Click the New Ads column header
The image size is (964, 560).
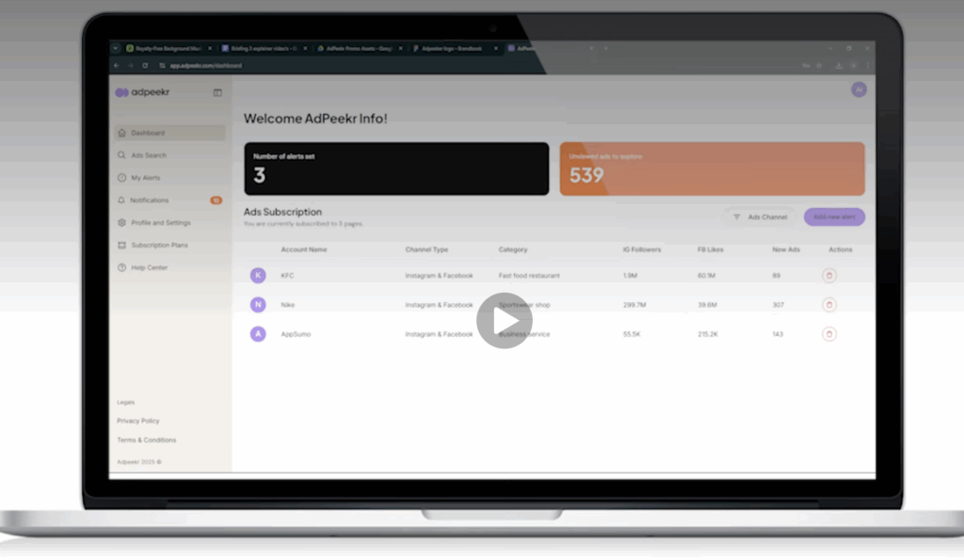click(x=786, y=249)
